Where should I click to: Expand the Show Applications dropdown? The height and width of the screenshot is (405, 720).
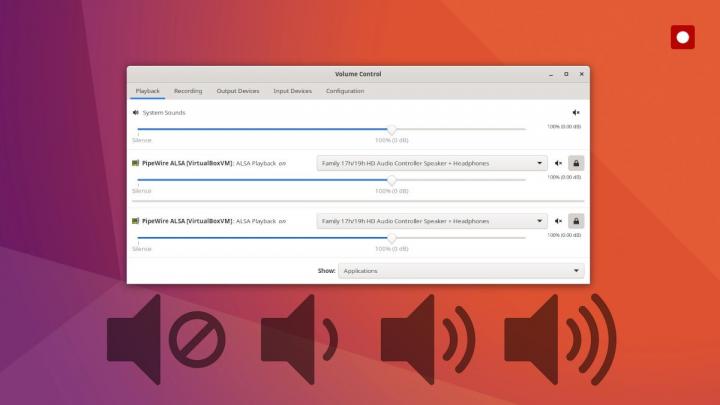coord(460,270)
